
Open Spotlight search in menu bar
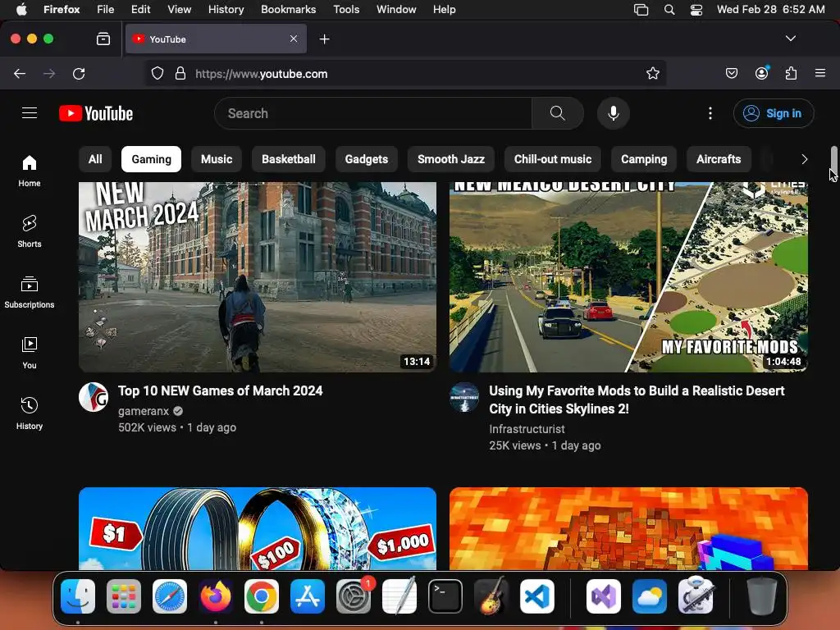pyautogui.click(x=669, y=9)
